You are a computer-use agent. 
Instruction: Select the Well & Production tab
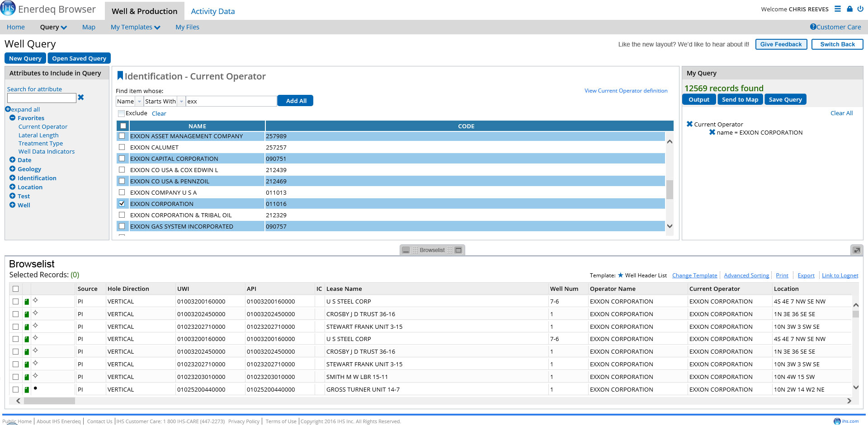145,11
